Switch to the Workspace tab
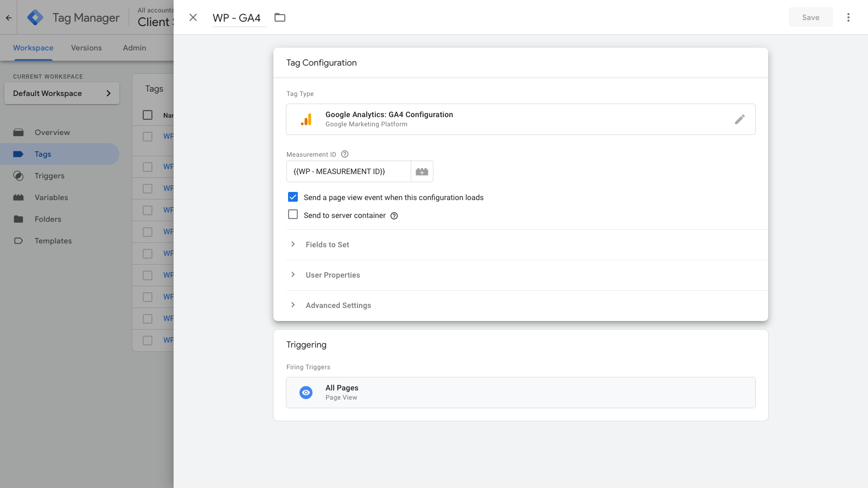The height and width of the screenshot is (488, 868). 33,48
